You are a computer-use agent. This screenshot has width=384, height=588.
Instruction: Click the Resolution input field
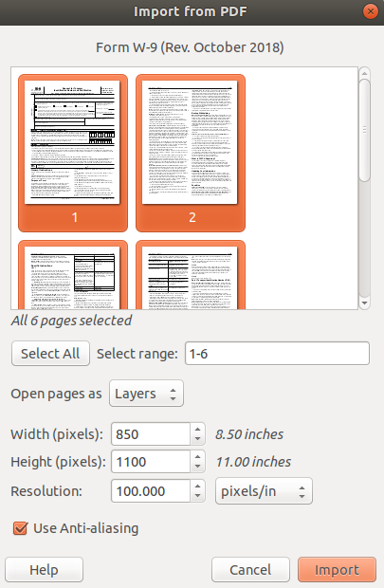click(151, 491)
